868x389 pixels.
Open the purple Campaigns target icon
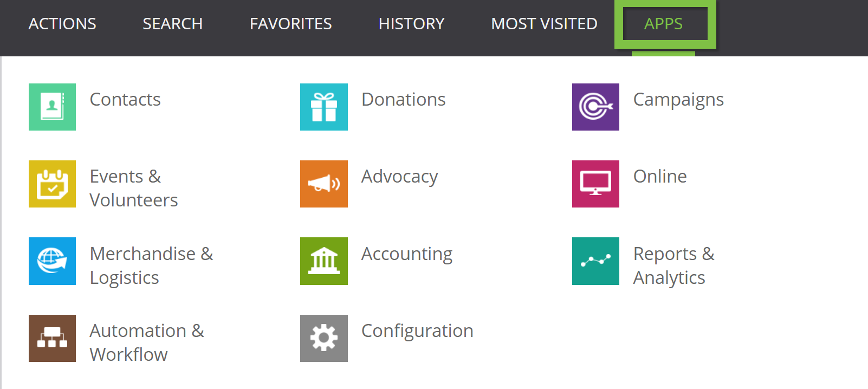click(x=595, y=107)
